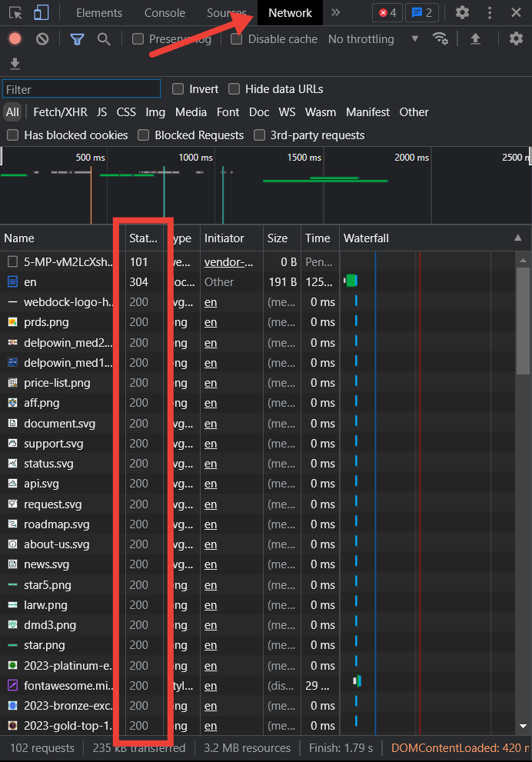
Task: Switch to the Elements tab
Action: (99, 12)
